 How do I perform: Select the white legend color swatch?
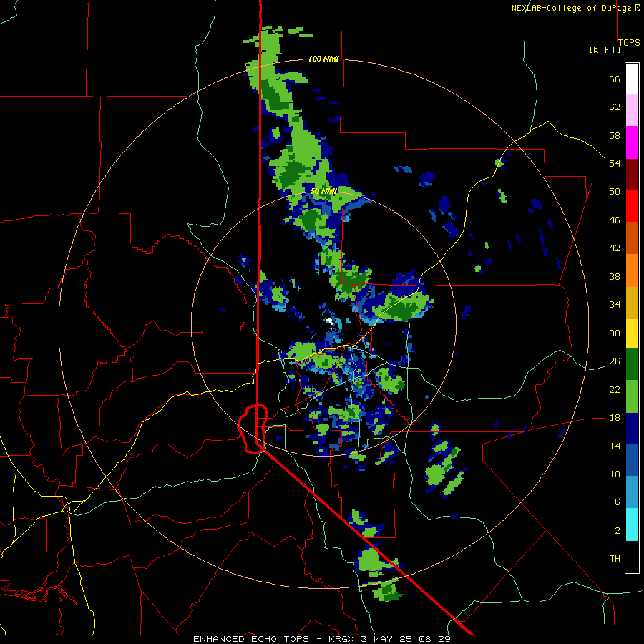click(632, 79)
